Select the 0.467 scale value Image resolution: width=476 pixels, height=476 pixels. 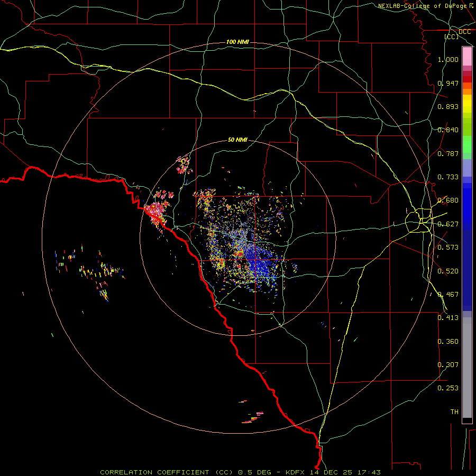[x=448, y=295]
